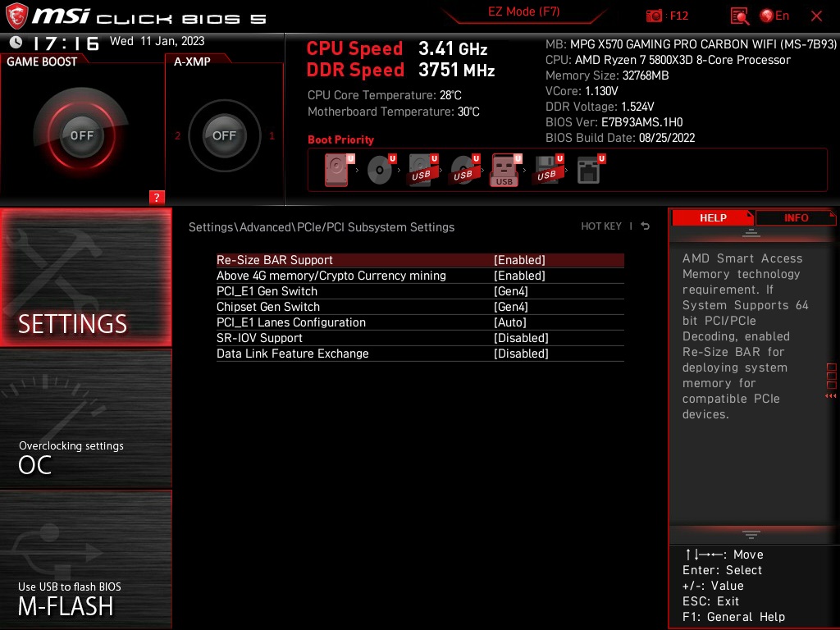This screenshot has height=630, width=840.
Task: Open the M-FLASH section
Action: tap(85, 559)
